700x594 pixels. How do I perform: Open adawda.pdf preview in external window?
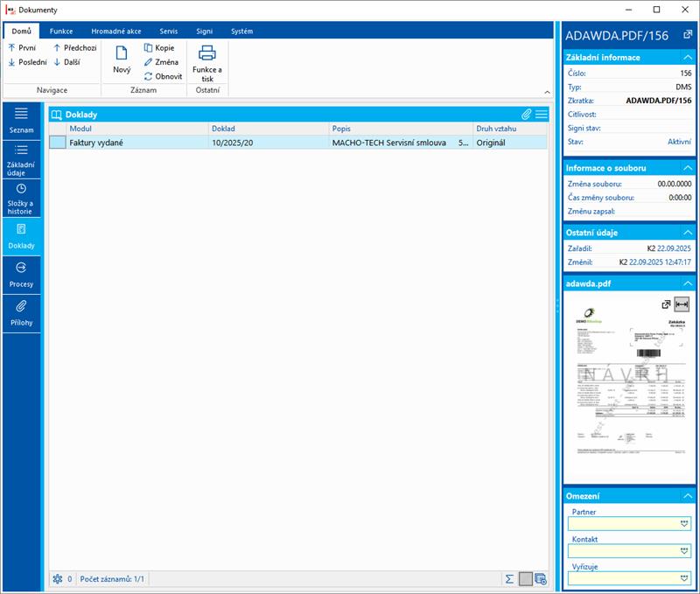point(666,304)
